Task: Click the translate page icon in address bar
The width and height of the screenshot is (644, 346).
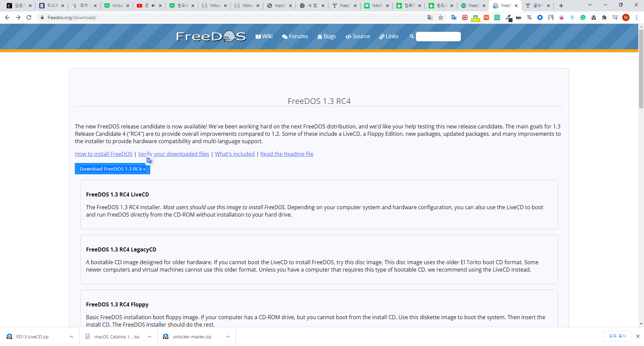Action: point(430,17)
